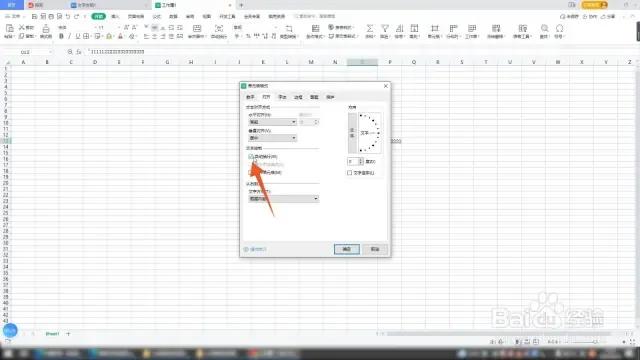Viewport: 640px width, 360px height.
Task: Click the Freeze Panes icon
Action: coord(496,28)
